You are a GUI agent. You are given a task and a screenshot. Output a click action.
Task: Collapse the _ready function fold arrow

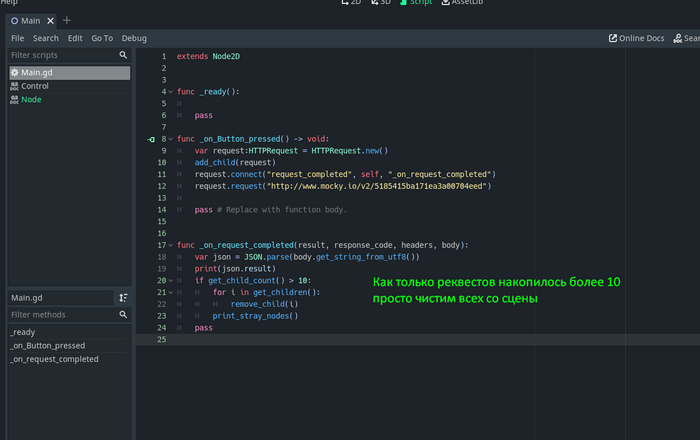click(170, 92)
